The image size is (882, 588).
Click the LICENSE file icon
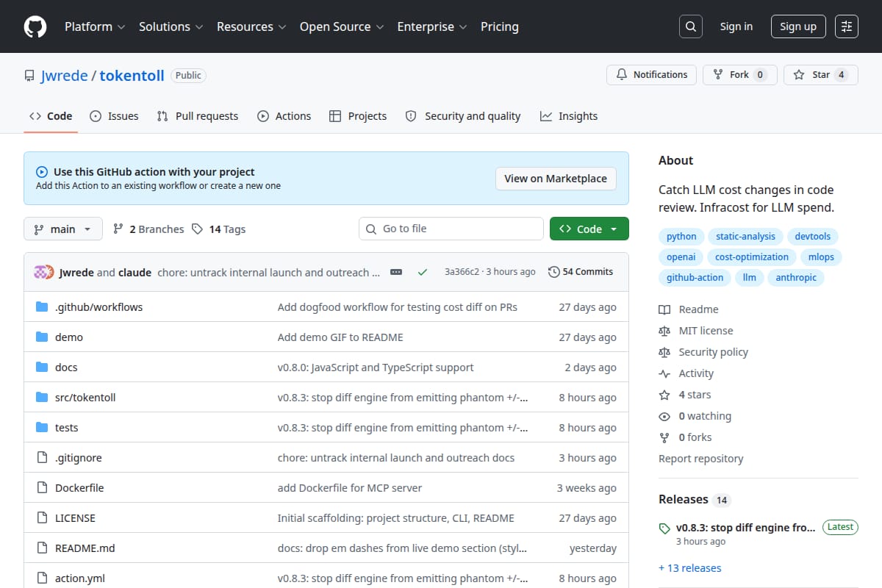(42, 518)
